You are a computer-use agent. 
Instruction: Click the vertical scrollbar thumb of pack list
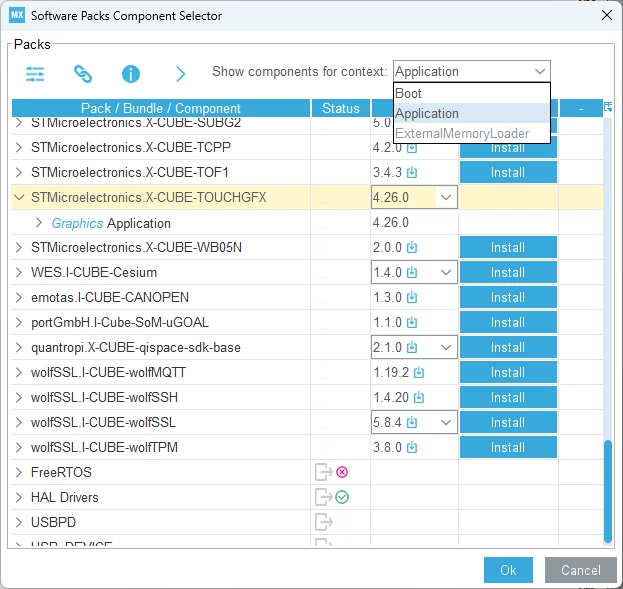[x=608, y=491]
